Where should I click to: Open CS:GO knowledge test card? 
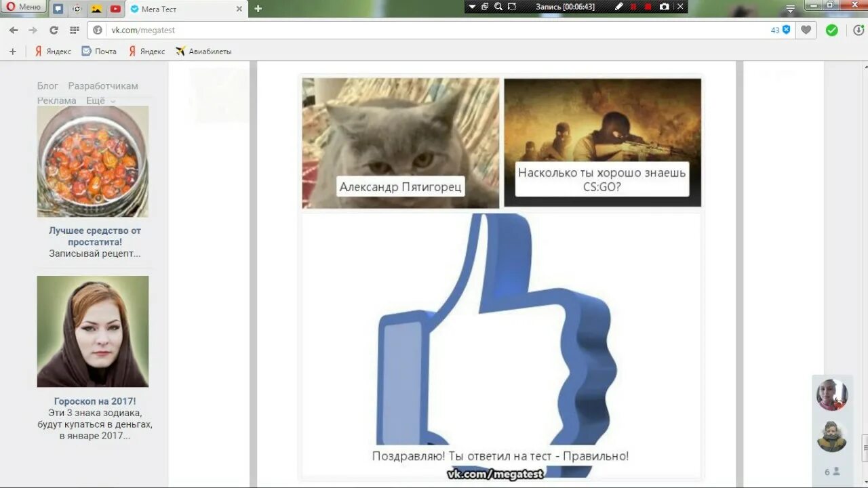click(602, 142)
